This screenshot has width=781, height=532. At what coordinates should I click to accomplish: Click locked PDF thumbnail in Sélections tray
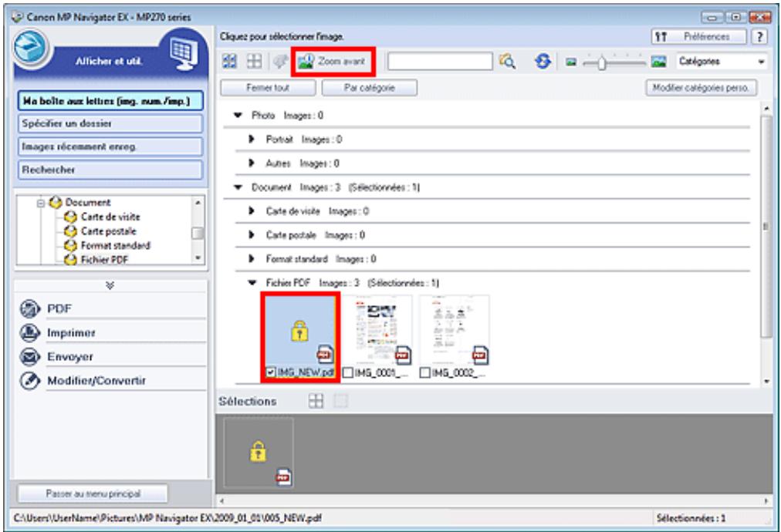(259, 453)
